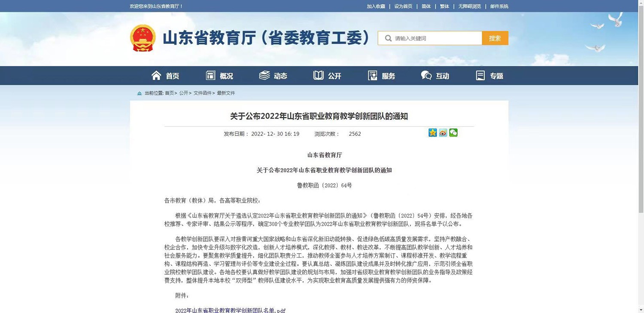Screen dimensions: 644x313
Task: Click the breadcrumb home icon
Action: tap(140, 93)
